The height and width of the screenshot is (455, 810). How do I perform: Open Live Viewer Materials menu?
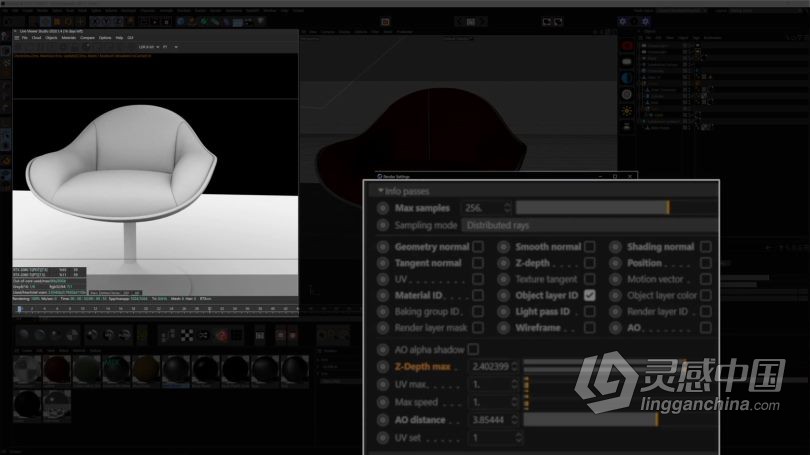pyautogui.click(x=69, y=38)
